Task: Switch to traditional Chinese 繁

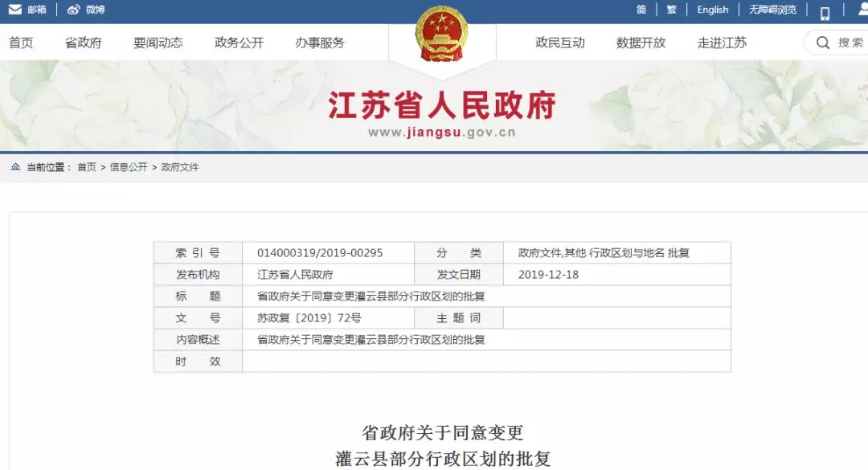Action: coord(671,10)
